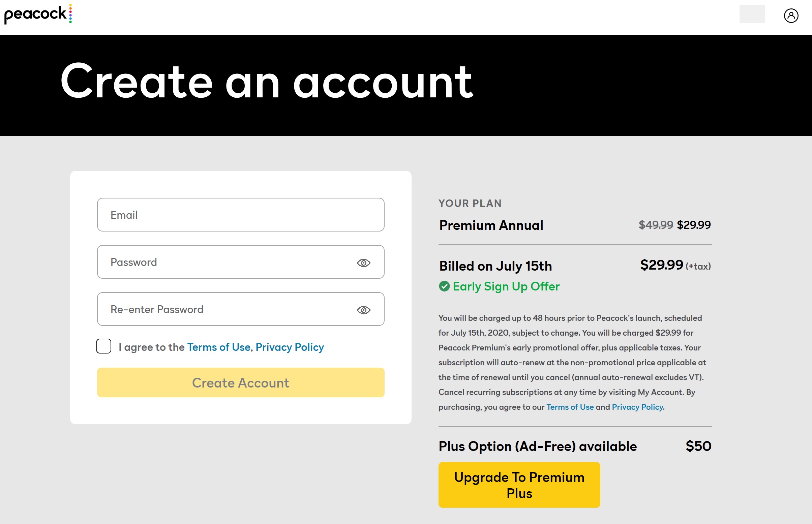Click Upgrade To Premium Plus button

click(x=519, y=485)
